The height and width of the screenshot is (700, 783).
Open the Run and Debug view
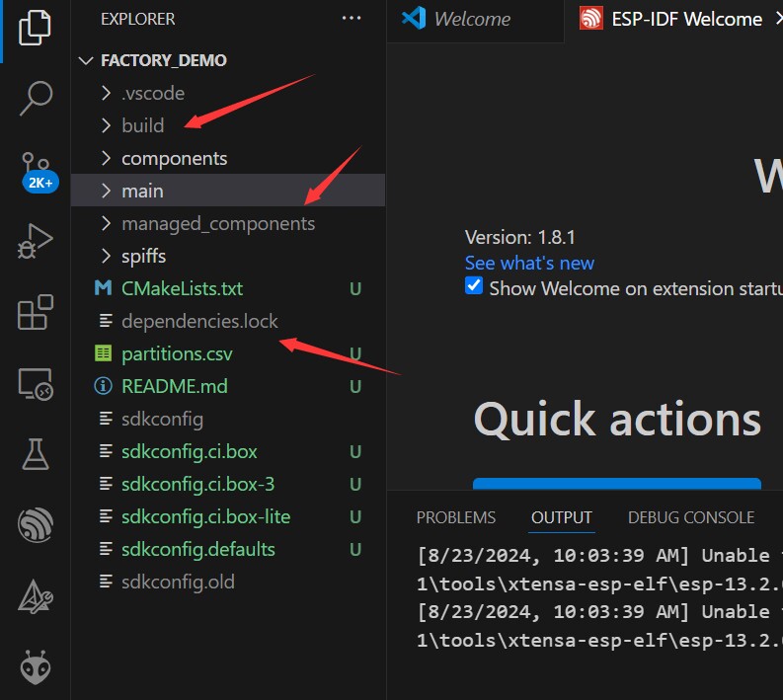tap(35, 241)
